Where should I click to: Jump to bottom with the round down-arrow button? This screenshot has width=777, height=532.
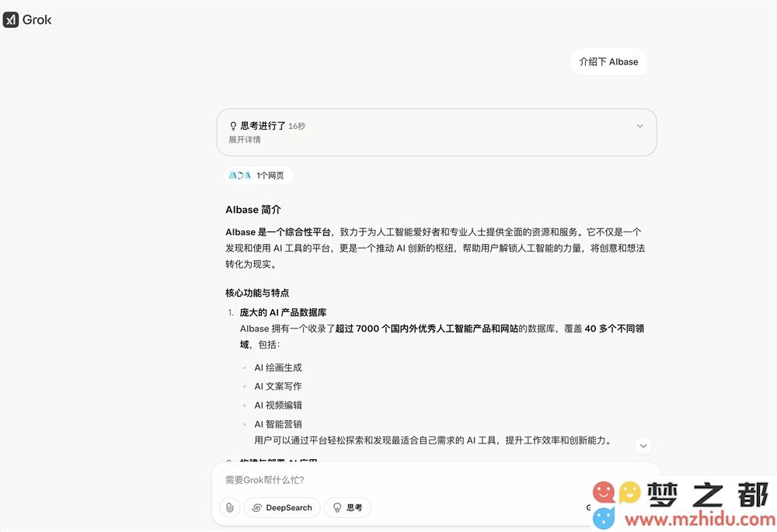tap(643, 446)
